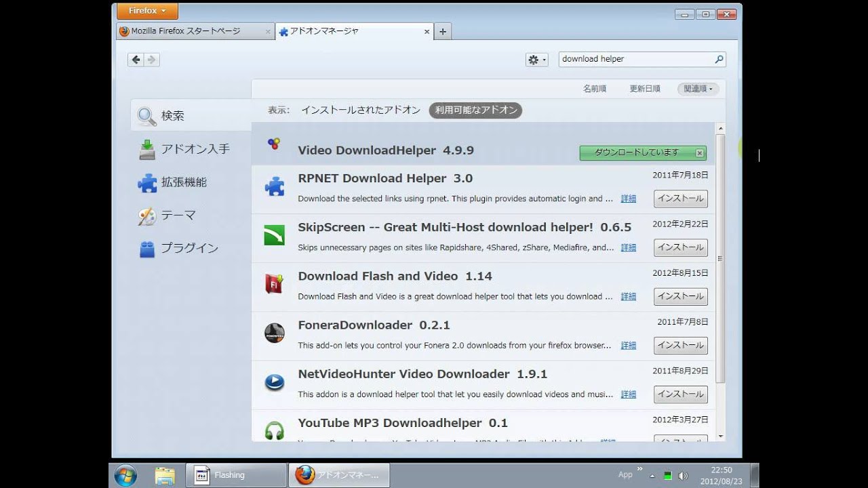Install NetVideoHunter Video Downloader

coord(681,394)
